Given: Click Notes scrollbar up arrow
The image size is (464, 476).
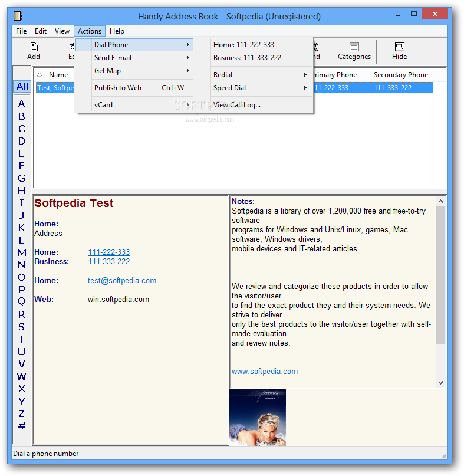Looking at the screenshot, I should click(440, 201).
